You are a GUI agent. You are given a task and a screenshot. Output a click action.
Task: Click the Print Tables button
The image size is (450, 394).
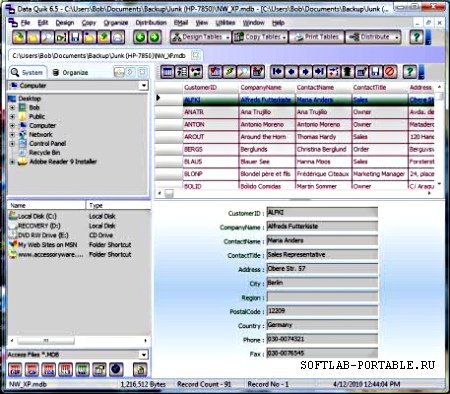(x=316, y=37)
